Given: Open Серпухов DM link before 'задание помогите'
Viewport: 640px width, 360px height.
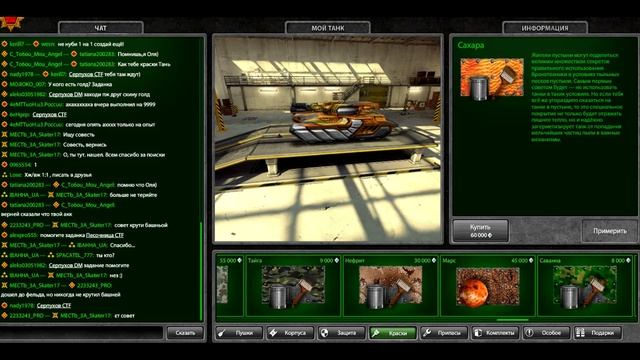Looking at the screenshot, I should (65, 265).
